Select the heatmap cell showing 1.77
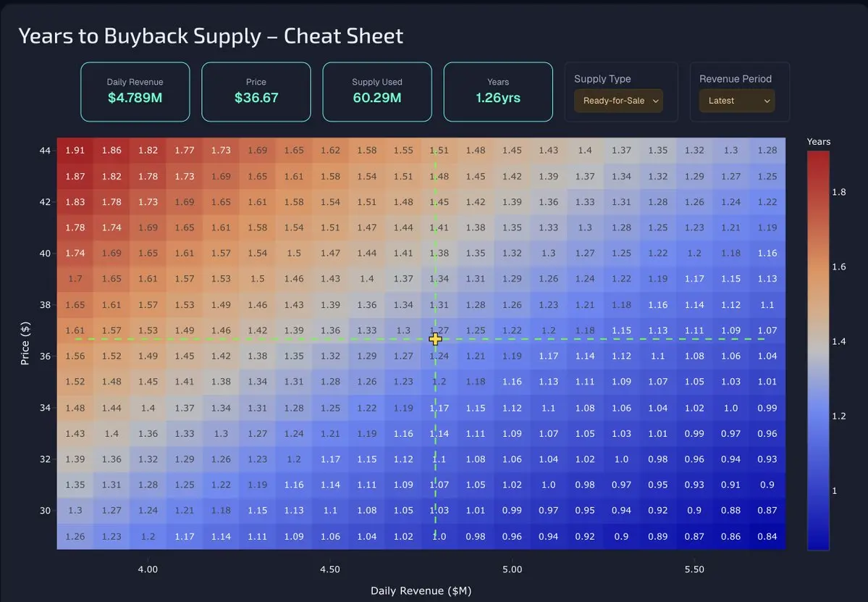 click(x=185, y=151)
